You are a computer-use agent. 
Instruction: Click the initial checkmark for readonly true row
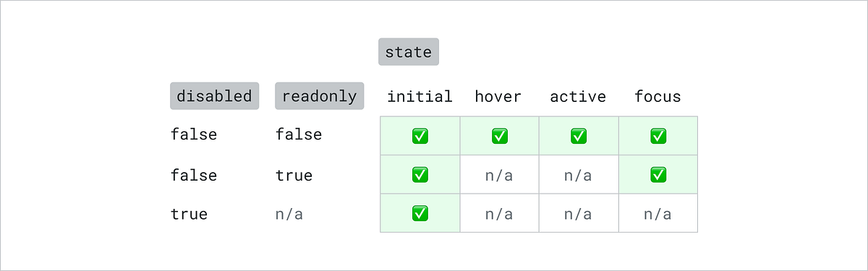pyautogui.click(x=420, y=175)
